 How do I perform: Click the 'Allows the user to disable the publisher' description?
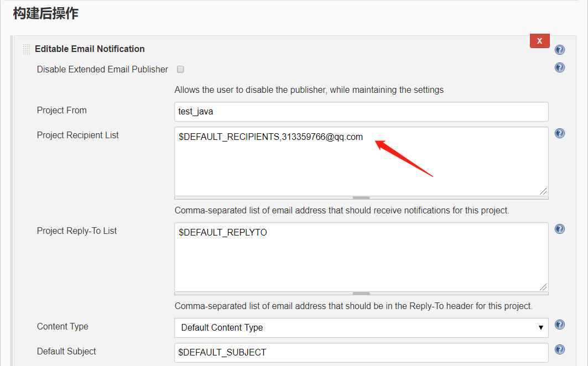309,90
